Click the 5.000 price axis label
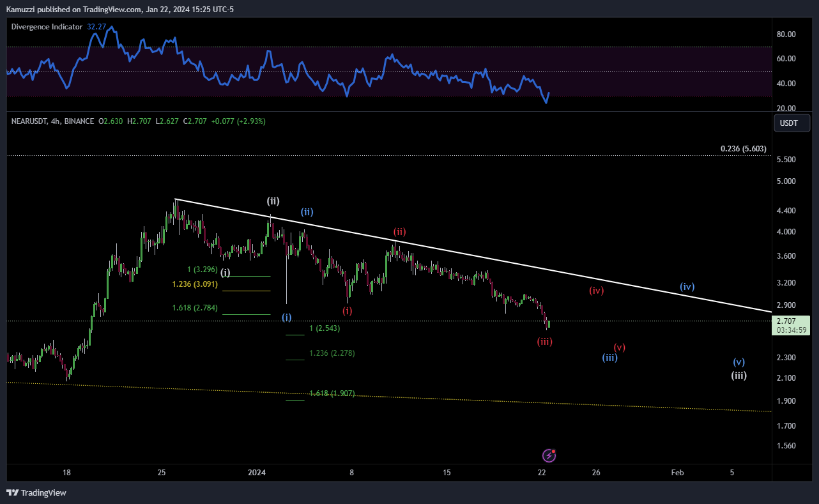819x504 pixels. [x=786, y=181]
